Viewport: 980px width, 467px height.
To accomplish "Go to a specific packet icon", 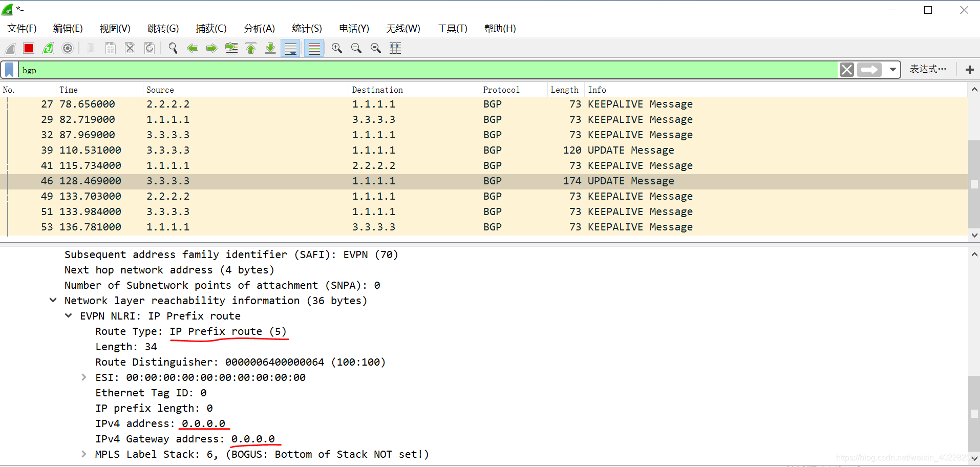I will pos(231,49).
